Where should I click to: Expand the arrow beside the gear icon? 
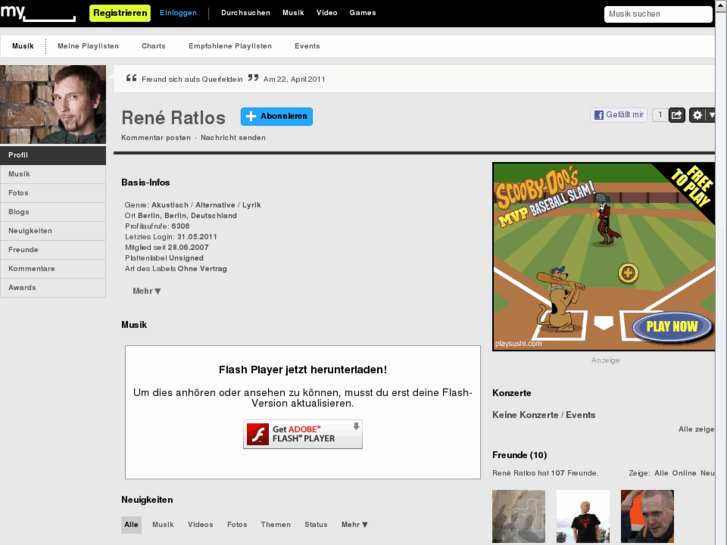click(x=711, y=115)
